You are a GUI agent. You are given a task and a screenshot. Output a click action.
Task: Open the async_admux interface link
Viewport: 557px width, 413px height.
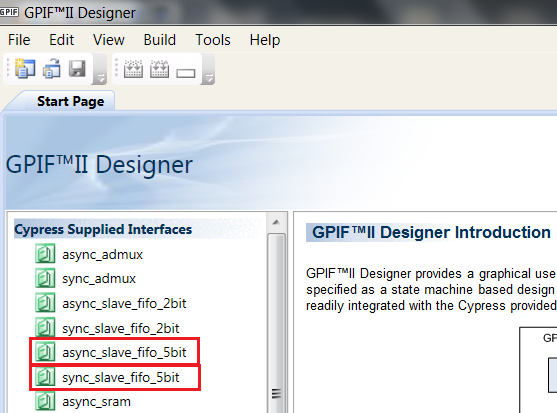click(x=102, y=255)
